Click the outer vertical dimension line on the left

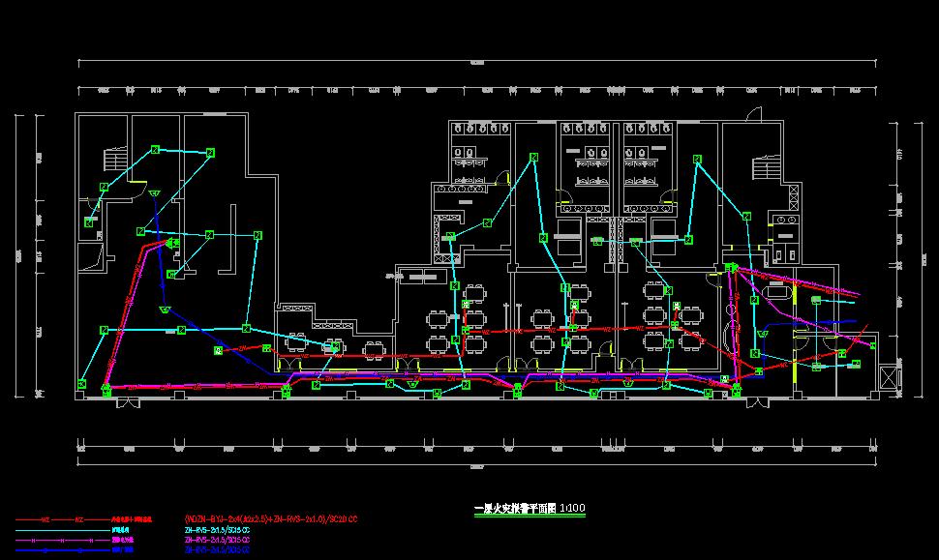coord(17,256)
